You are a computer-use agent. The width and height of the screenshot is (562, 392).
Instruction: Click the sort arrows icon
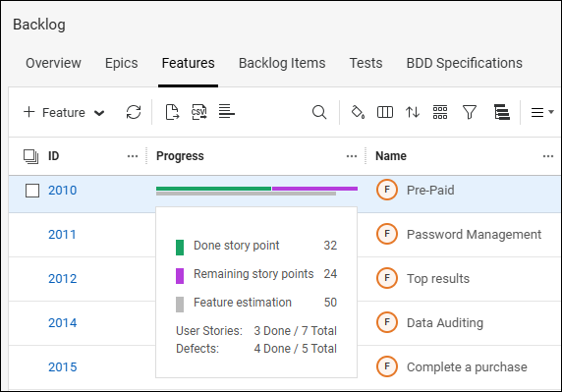(413, 112)
